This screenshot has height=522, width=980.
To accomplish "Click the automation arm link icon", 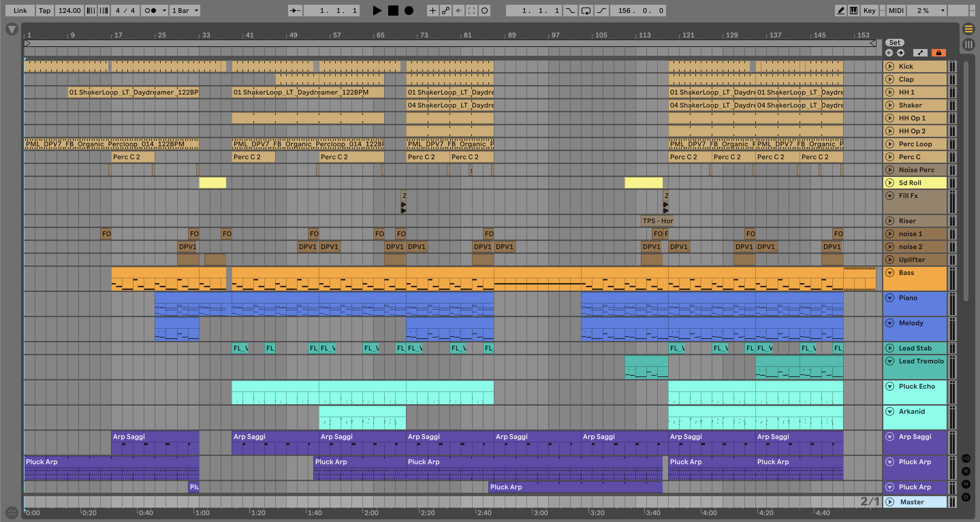I will pyautogui.click(x=445, y=11).
